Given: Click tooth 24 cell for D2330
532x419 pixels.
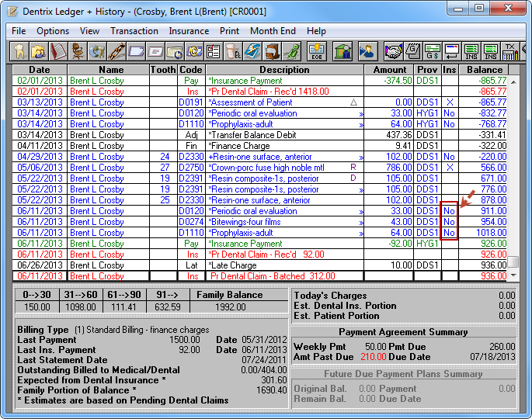Looking at the screenshot, I should coord(165,156).
